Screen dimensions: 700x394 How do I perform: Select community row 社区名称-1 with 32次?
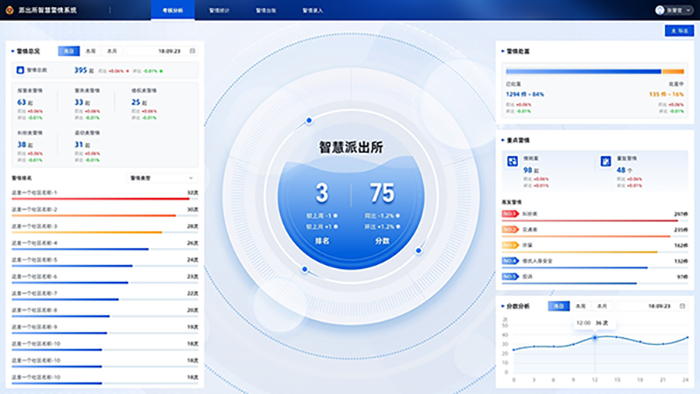(105, 195)
